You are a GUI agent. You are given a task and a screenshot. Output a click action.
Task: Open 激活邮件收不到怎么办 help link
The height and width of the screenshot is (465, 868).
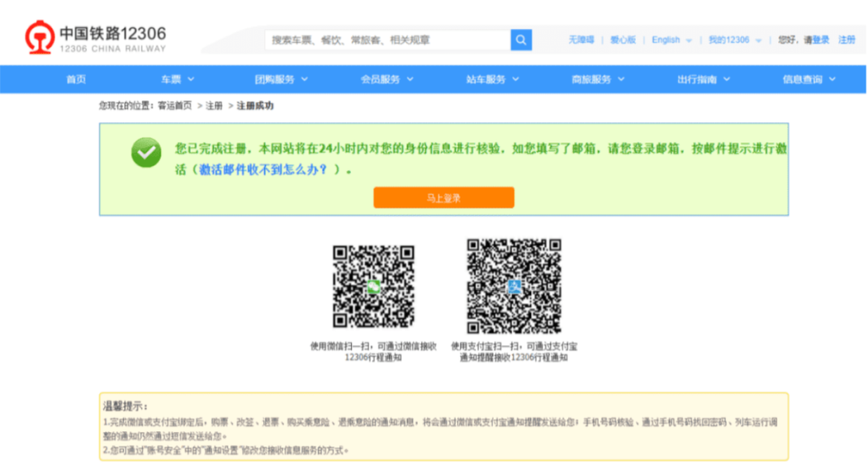point(264,170)
